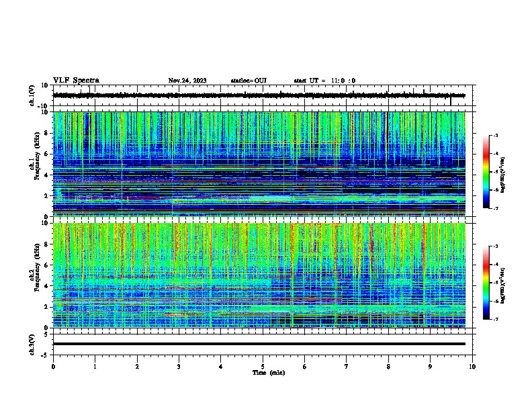Click the ch.3 flat black trace
The height and width of the screenshot is (411, 532).
[259, 344]
